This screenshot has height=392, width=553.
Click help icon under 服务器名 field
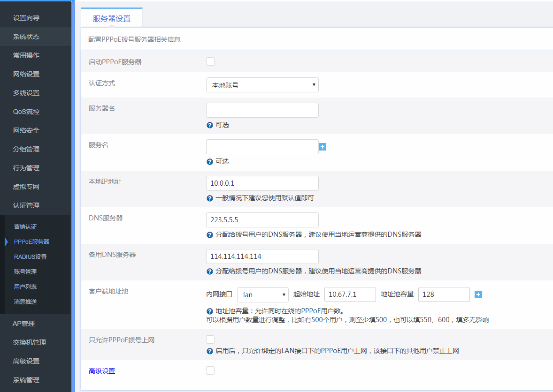[x=210, y=125]
